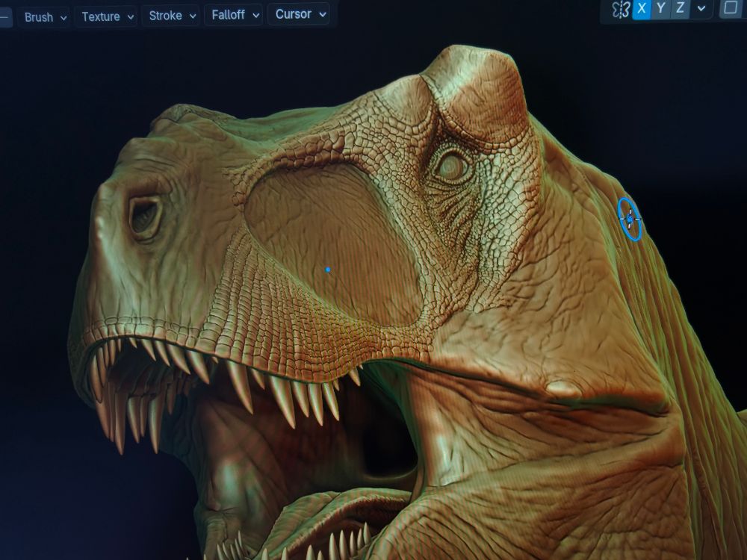Open the Brush settings dropdown
The image size is (747, 560).
coord(45,17)
